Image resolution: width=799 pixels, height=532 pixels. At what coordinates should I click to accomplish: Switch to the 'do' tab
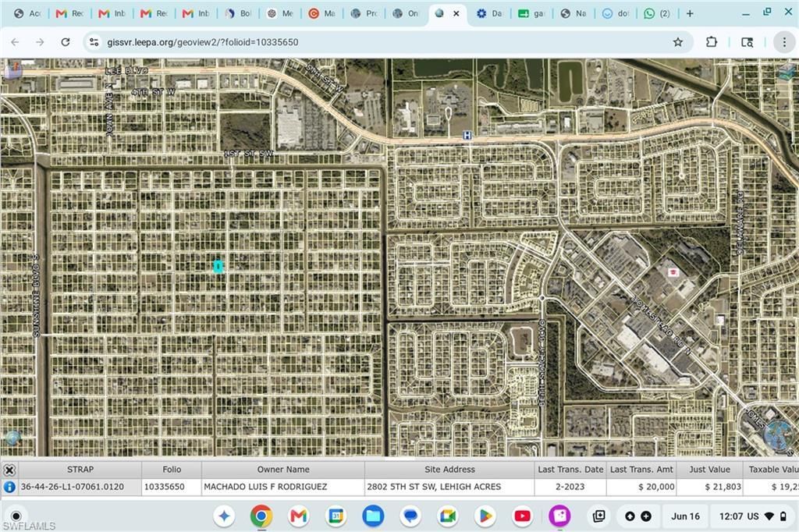click(616, 14)
